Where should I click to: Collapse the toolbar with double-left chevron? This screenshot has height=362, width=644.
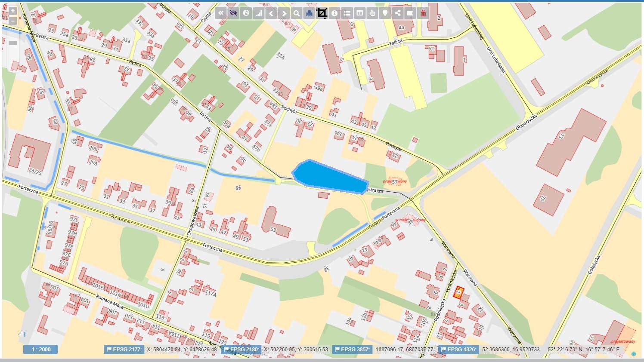(221, 13)
